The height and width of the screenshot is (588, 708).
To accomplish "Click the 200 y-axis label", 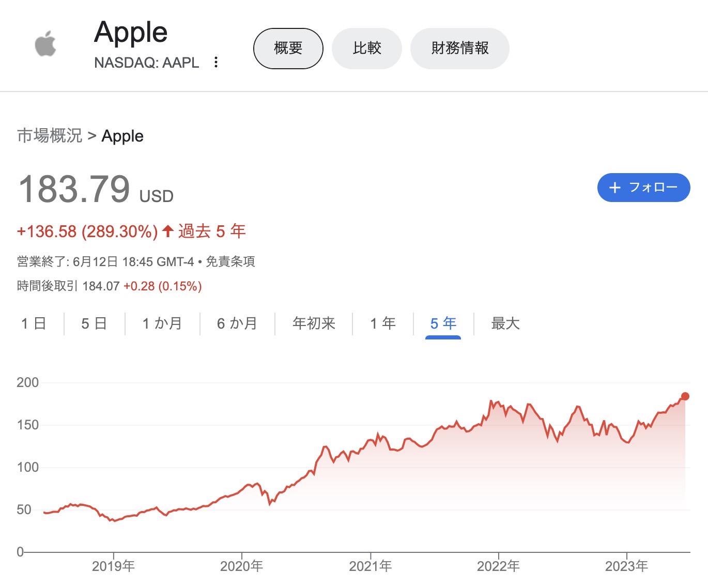I will tap(27, 382).
